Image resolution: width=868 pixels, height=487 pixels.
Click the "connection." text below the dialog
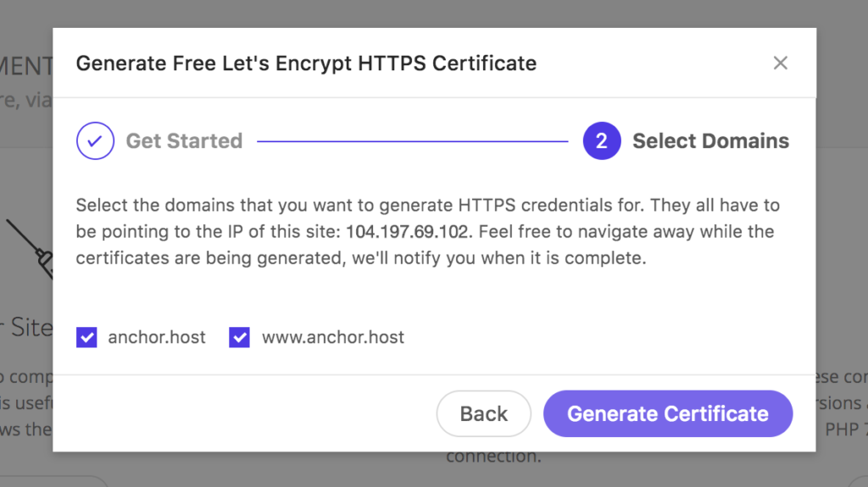493,457
